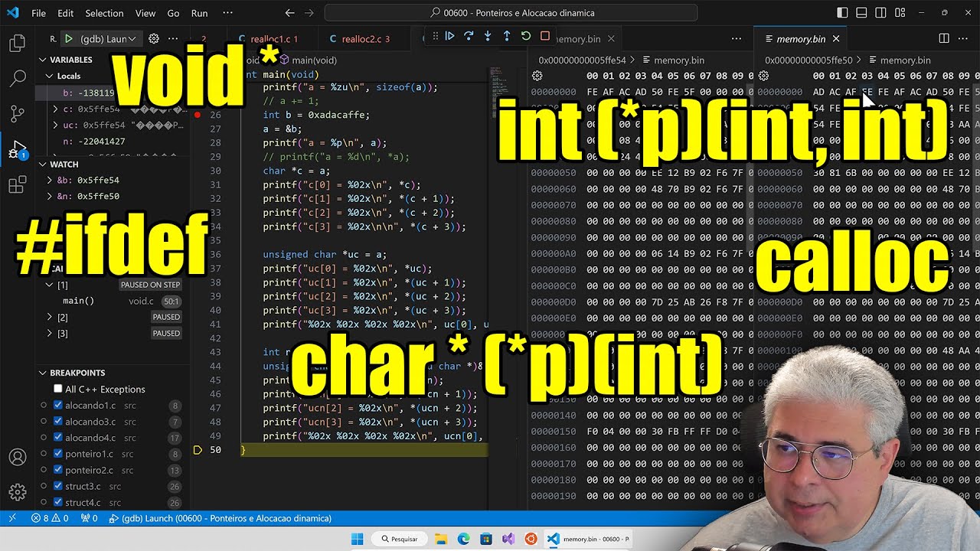Open the Source Control view
The height and width of the screenshot is (551, 980).
[x=17, y=114]
